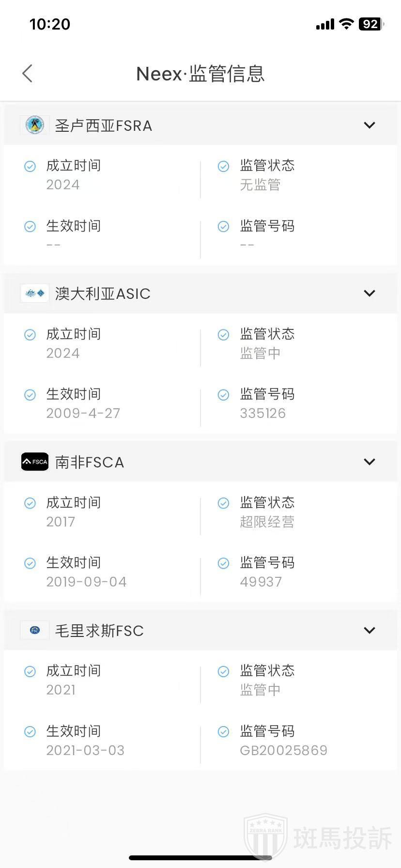Tap the Australia ASIC regulator logo
The width and height of the screenshot is (401, 868).
35,293
